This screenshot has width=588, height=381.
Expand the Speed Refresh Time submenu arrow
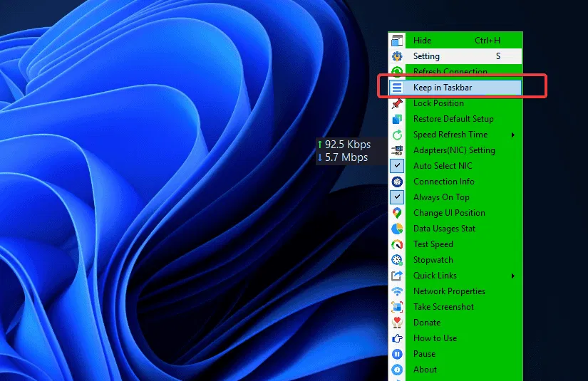pos(513,135)
